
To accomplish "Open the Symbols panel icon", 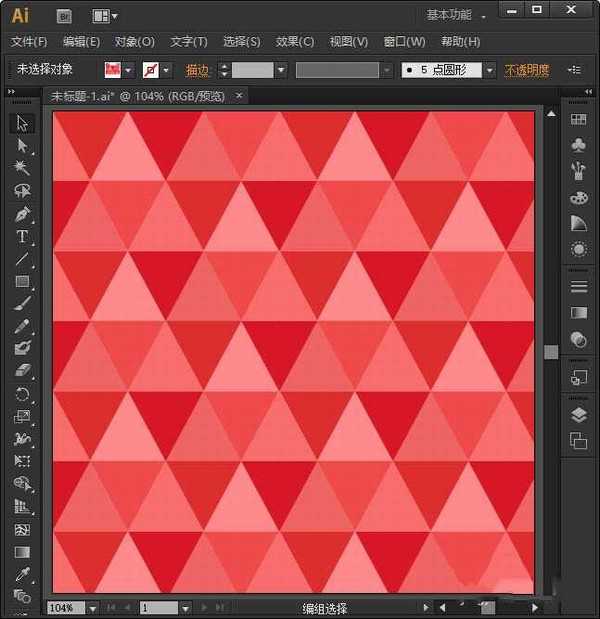I will pyautogui.click(x=578, y=146).
